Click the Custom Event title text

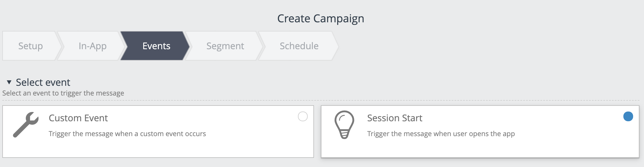click(x=78, y=118)
